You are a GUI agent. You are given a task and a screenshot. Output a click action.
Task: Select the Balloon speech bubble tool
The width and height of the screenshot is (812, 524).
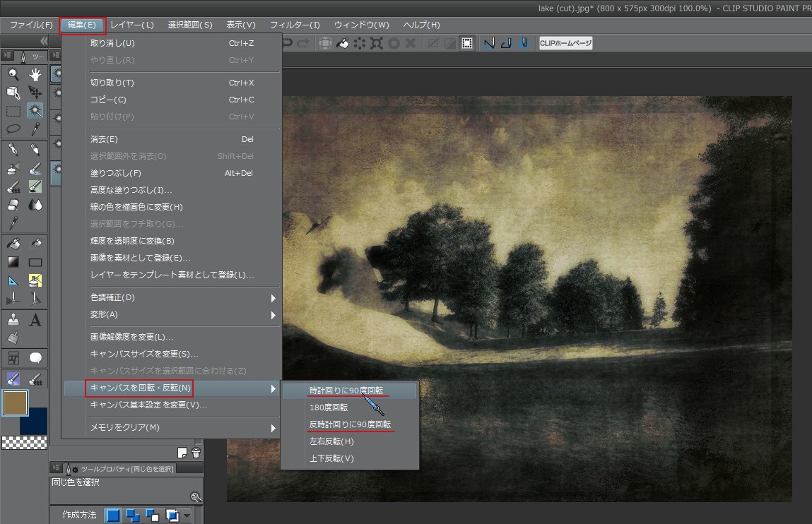(x=35, y=358)
